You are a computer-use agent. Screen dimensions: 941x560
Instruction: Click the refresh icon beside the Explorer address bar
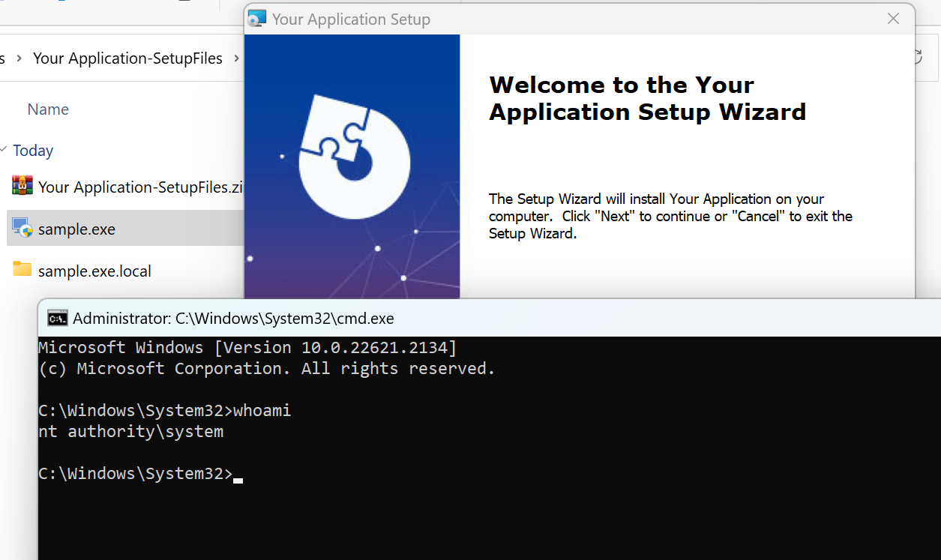point(917,58)
